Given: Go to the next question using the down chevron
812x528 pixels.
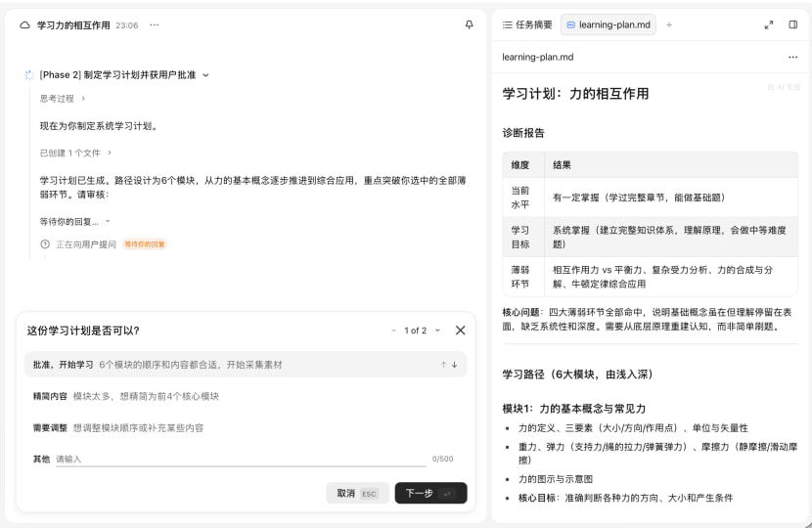Looking at the screenshot, I should click(437, 330).
